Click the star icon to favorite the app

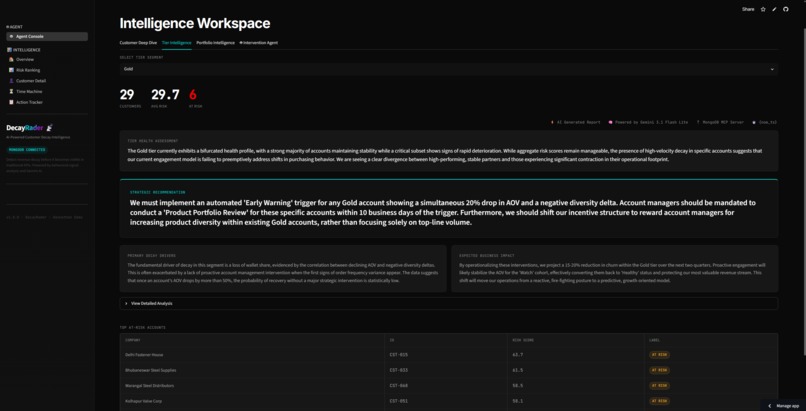click(x=763, y=9)
